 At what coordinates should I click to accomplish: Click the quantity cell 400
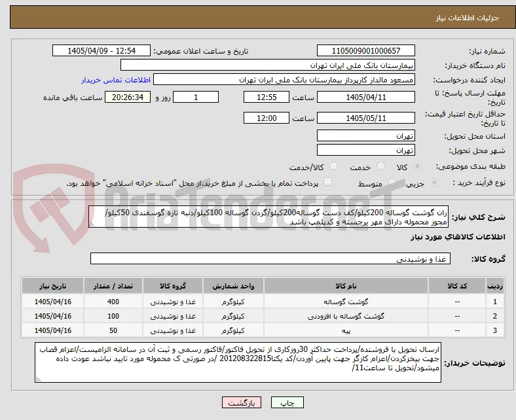113,302
